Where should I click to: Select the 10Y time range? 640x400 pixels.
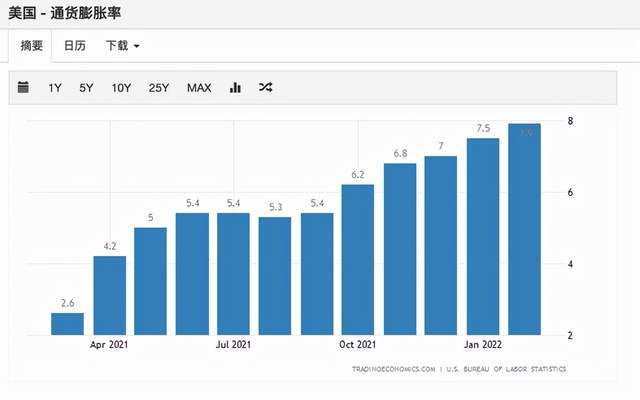click(x=121, y=88)
